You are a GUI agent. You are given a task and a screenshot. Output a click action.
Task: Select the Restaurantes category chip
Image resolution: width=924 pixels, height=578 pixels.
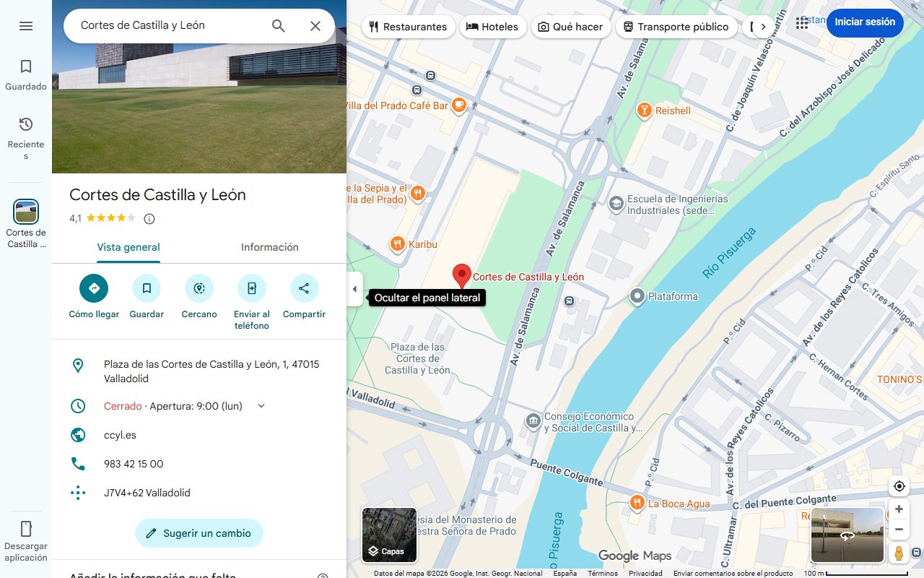(x=408, y=27)
